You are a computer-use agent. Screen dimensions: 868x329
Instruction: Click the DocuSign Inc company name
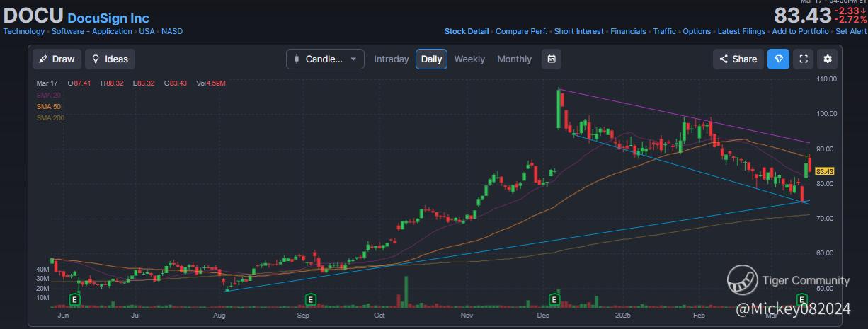coord(108,18)
